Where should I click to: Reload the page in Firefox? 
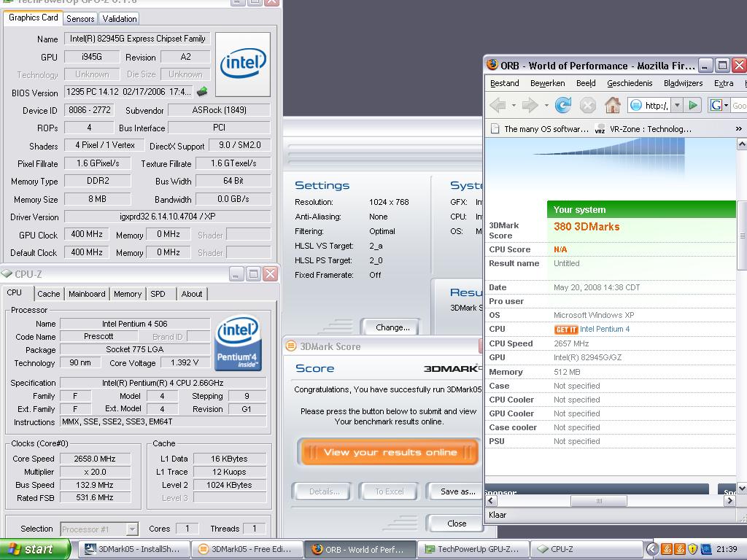pyautogui.click(x=563, y=105)
